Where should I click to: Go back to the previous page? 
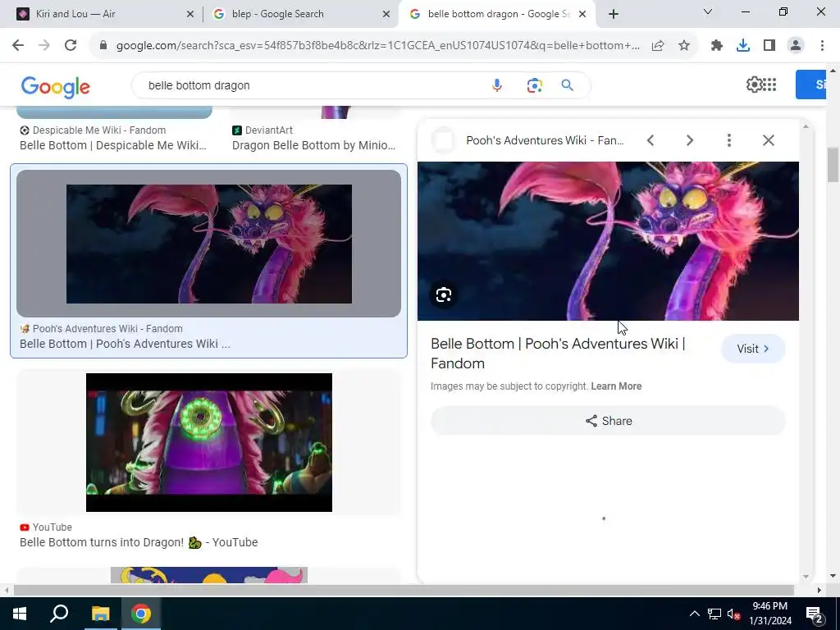pos(18,46)
